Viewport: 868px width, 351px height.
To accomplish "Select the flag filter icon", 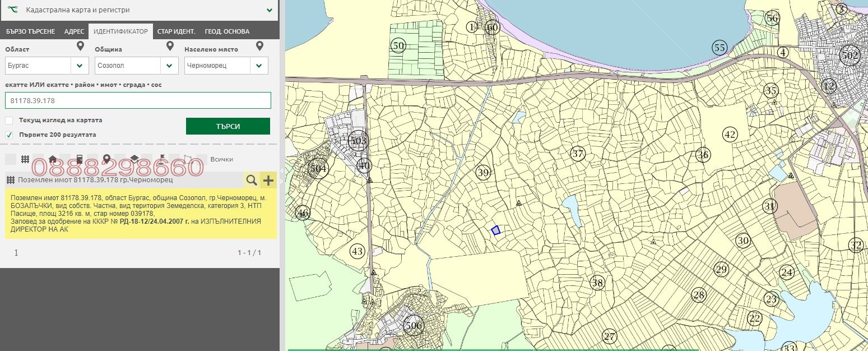I will 161,159.
